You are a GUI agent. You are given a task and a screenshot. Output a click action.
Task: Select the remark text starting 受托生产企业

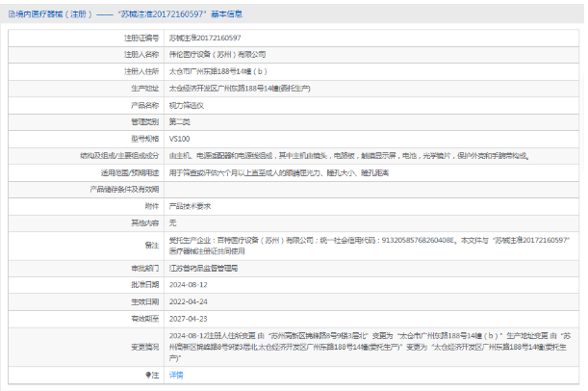pyautogui.click(x=370, y=246)
